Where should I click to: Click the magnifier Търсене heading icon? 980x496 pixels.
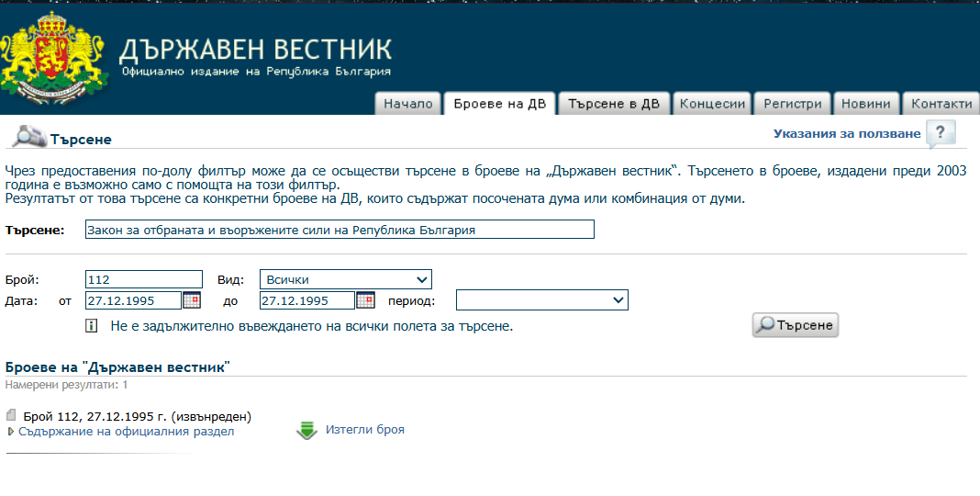(x=29, y=137)
